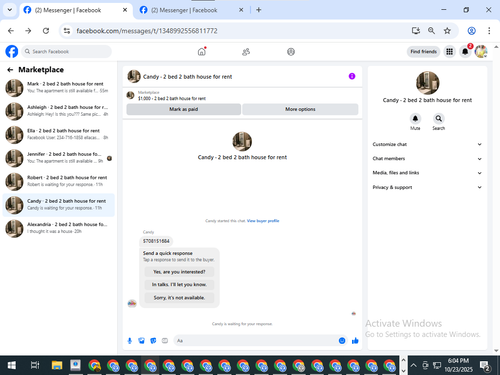
Task: Open Alexandria conversation in list
Action: click(59, 228)
